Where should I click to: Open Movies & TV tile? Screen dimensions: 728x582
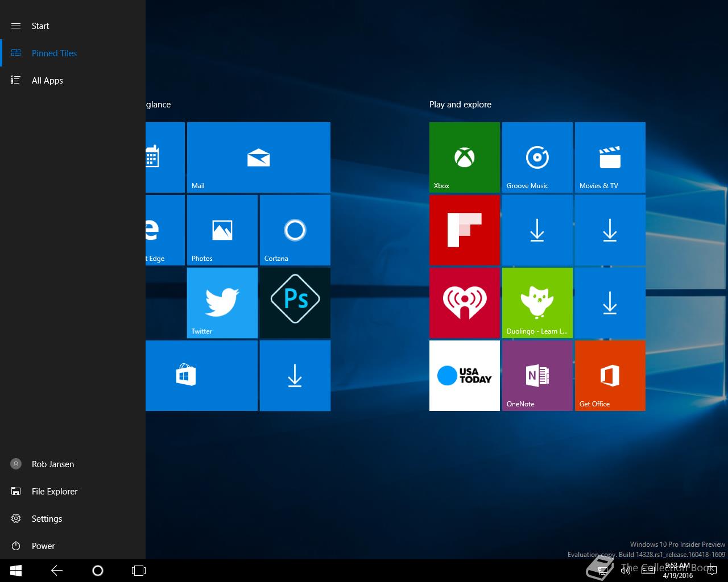click(610, 157)
